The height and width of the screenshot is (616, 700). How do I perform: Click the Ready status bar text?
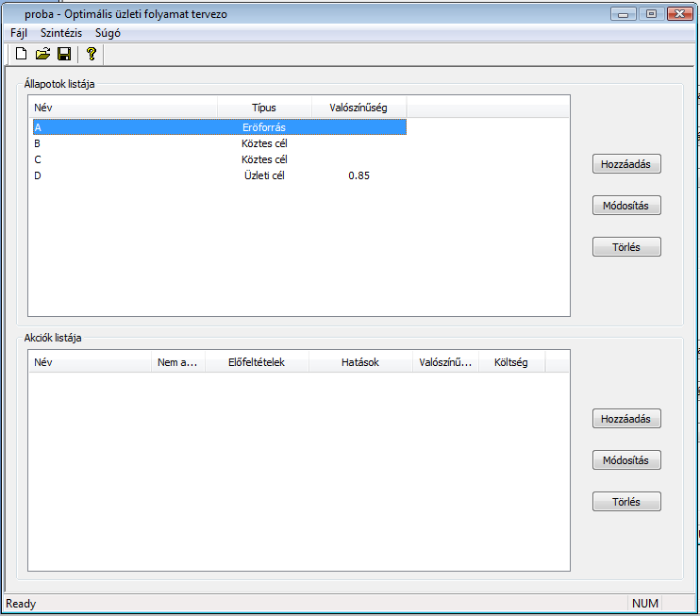pos(21,604)
